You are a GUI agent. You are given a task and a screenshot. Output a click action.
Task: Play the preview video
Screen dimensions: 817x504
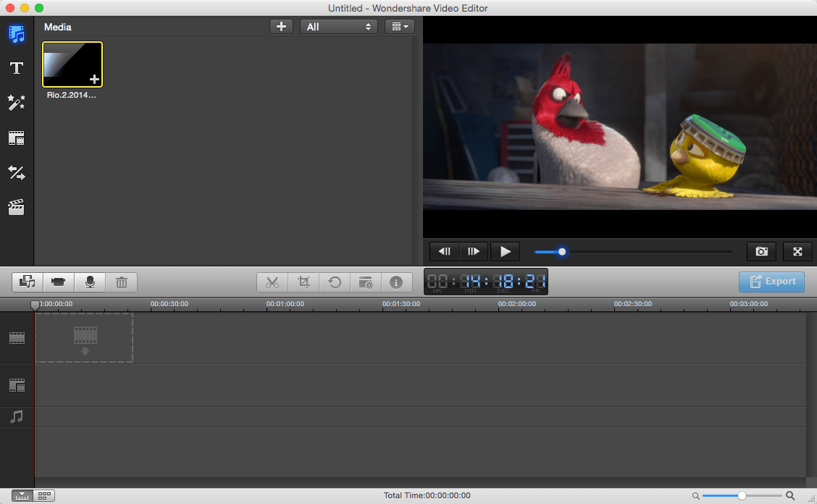(506, 252)
